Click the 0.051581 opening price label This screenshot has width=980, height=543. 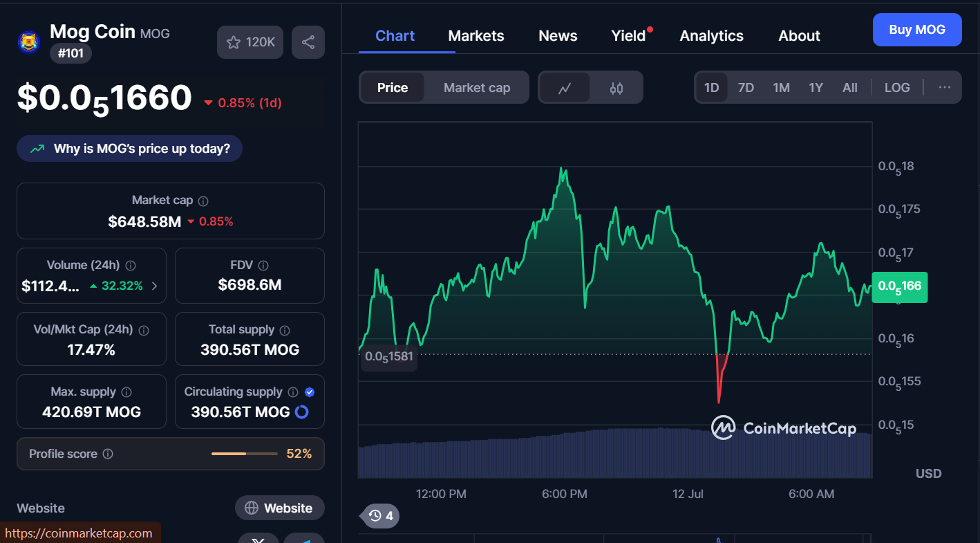click(389, 357)
